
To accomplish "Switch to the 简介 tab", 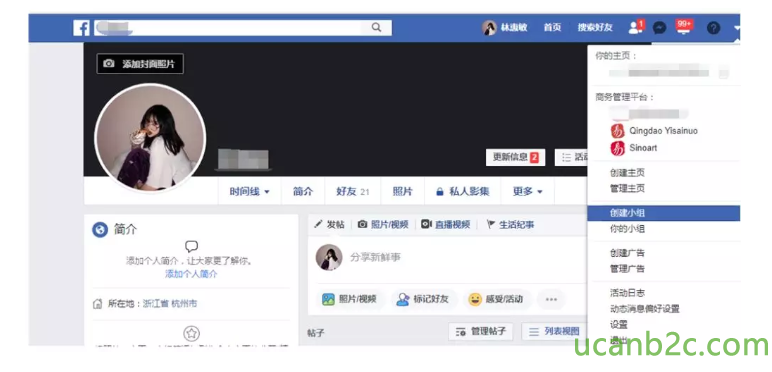I will tap(303, 191).
